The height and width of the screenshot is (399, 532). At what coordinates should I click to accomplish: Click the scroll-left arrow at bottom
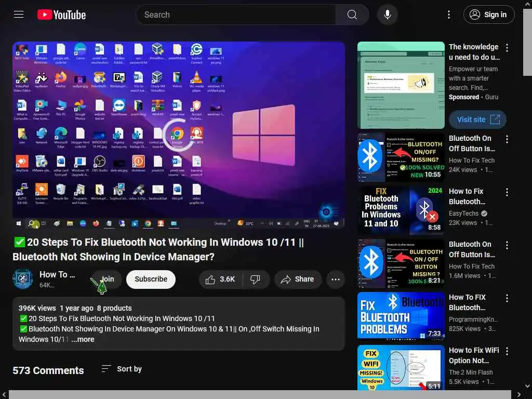click(x=4, y=395)
